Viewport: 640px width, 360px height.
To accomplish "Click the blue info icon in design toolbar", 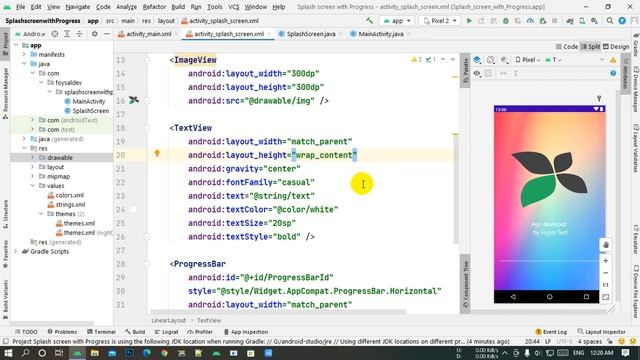I will [x=613, y=73].
